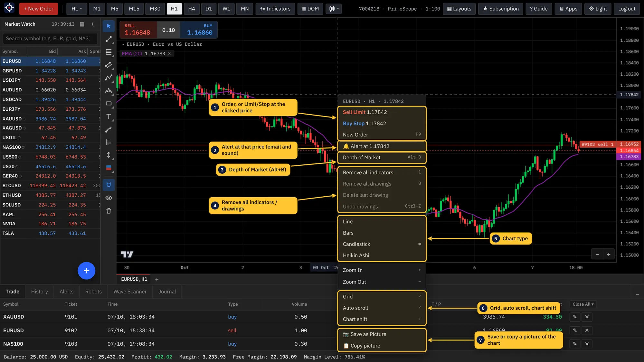Click the trash delete drawings icon
This screenshot has width=644, height=362.
109,211
